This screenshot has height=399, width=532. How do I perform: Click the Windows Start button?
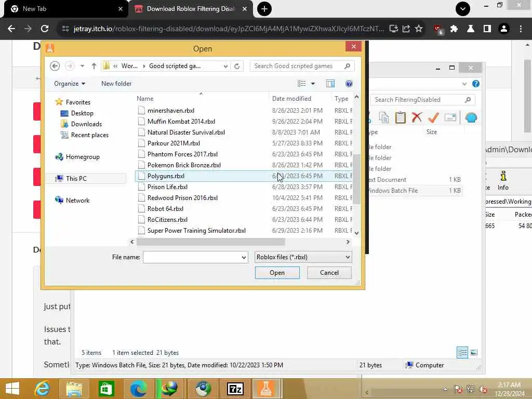12,389
